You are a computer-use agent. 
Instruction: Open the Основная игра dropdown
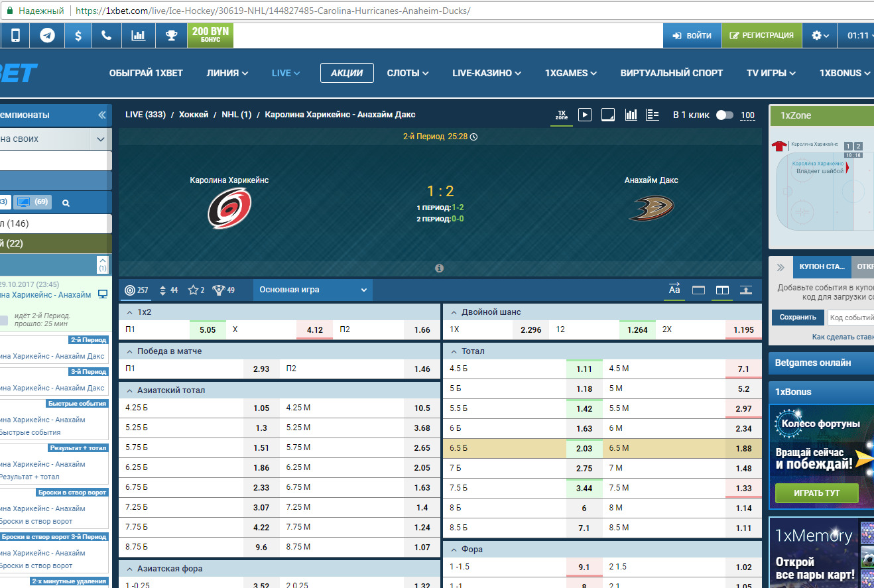pyautogui.click(x=313, y=290)
